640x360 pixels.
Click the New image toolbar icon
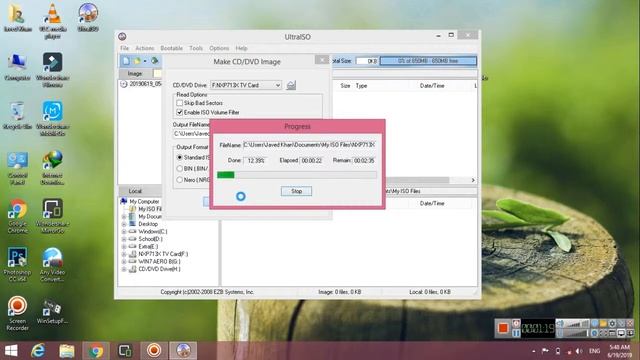coord(126,61)
